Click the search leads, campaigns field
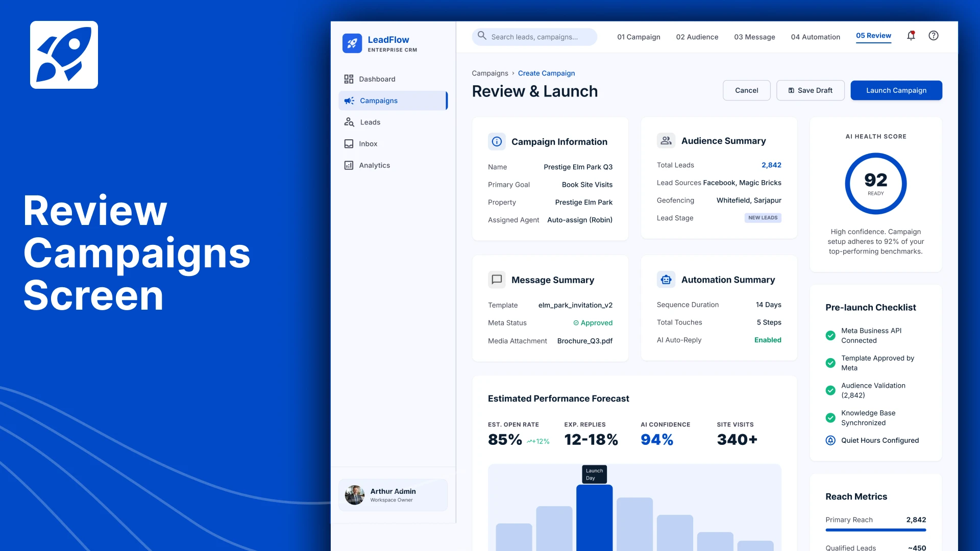Screen dimensions: 980x551 (534, 37)
